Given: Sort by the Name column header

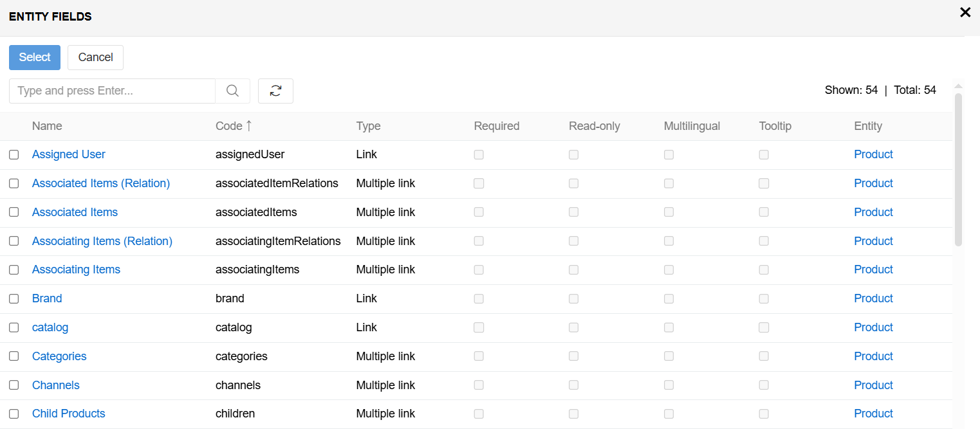Looking at the screenshot, I should click(47, 126).
